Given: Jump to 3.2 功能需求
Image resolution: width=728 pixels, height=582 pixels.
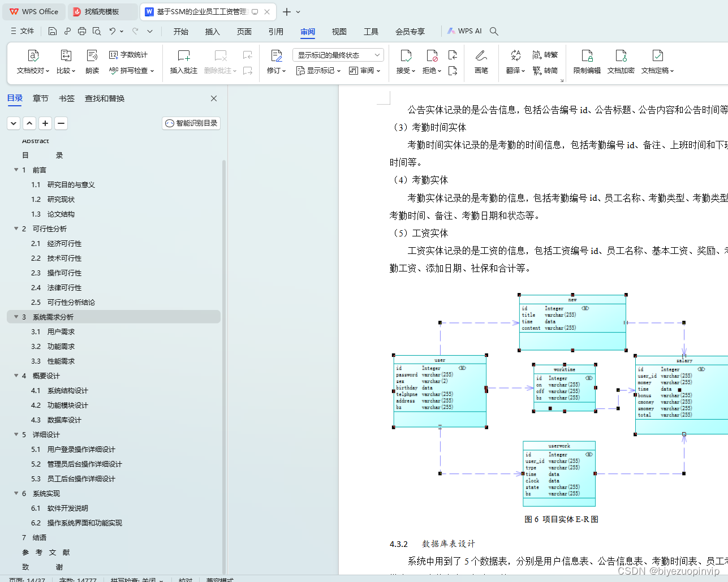Looking at the screenshot, I should (53, 346).
